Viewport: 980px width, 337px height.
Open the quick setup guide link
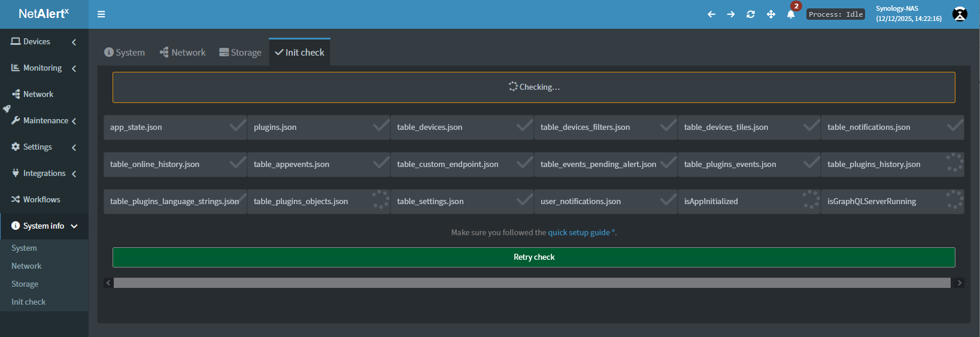[x=579, y=233]
